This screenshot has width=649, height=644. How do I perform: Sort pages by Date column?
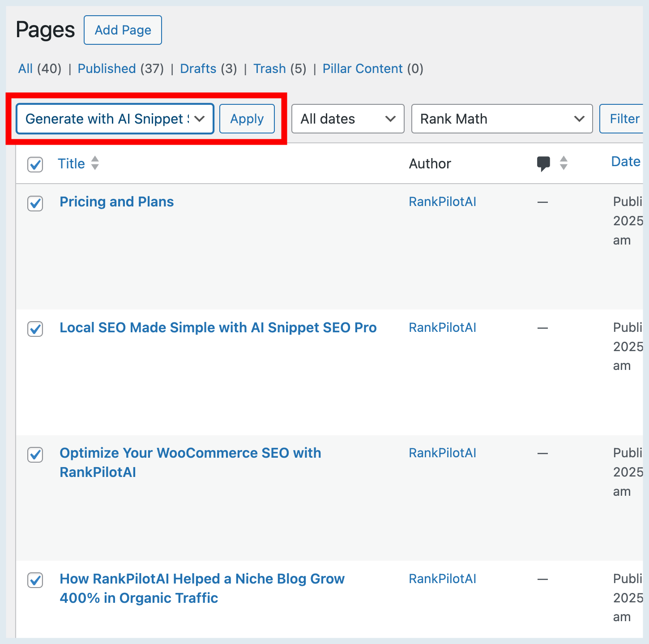pyautogui.click(x=625, y=161)
